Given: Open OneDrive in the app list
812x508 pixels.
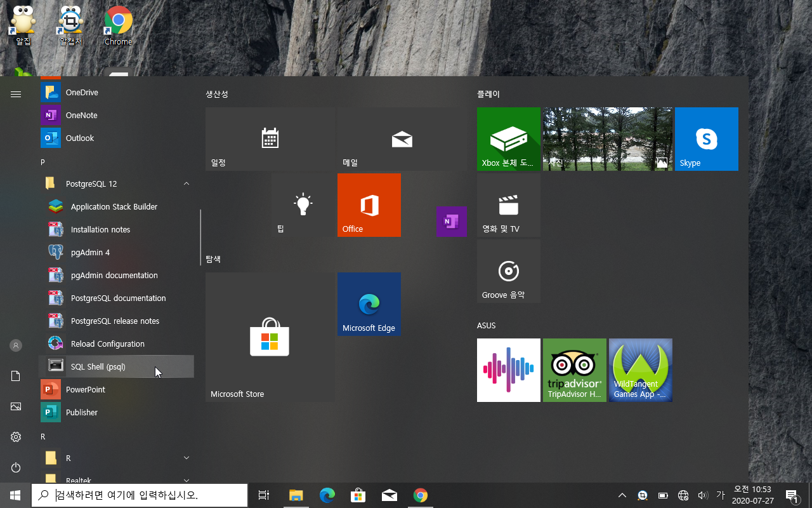Looking at the screenshot, I should click(x=116, y=92).
